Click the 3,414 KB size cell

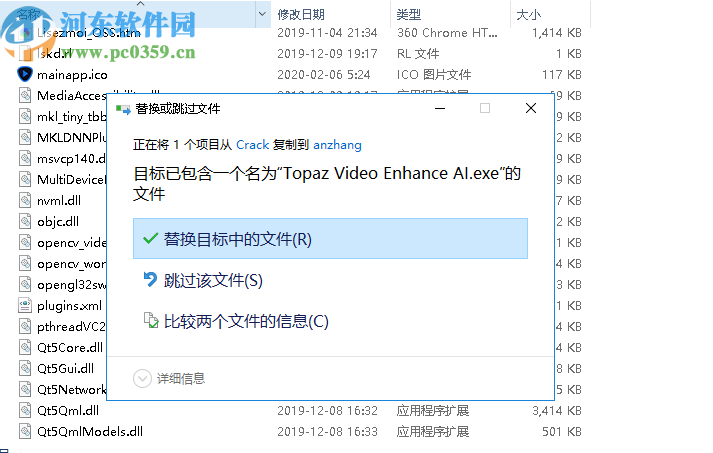[x=557, y=411]
